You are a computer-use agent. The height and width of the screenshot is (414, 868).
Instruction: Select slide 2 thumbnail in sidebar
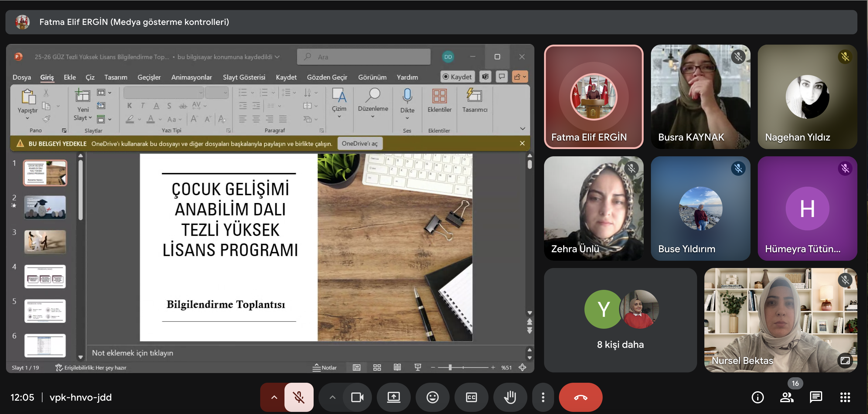(45, 207)
